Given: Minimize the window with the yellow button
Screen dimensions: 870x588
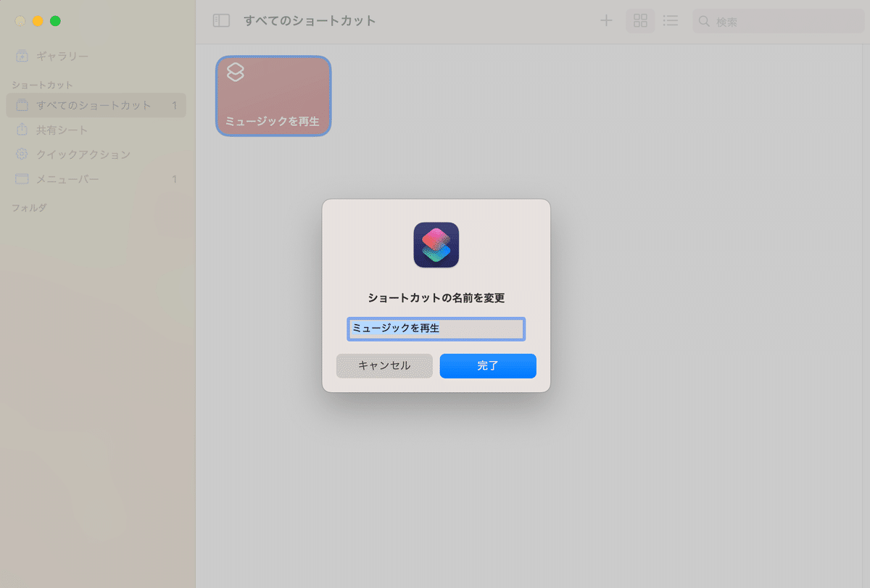Looking at the screenshot, I should point(38,21).
